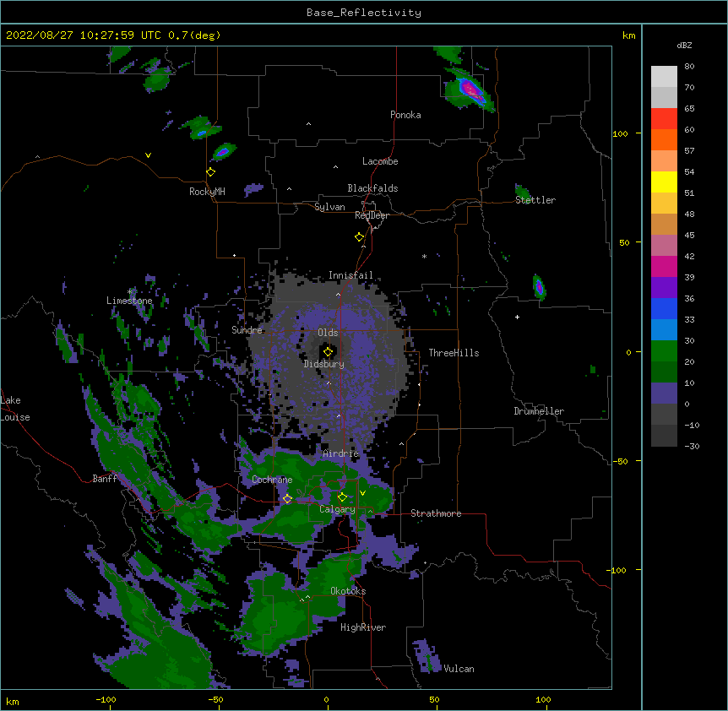Click the 100 km tick on the right axis
728x711 pixels.
pos(620,133)
